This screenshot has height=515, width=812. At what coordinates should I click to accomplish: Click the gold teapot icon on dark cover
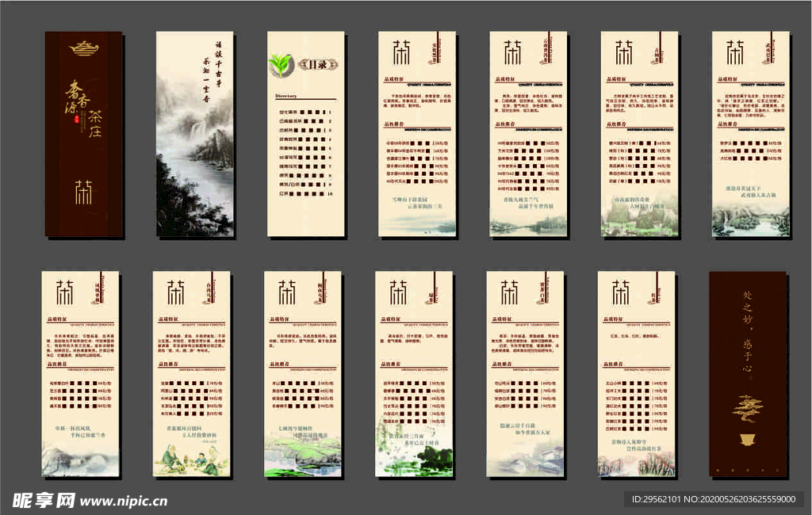point(84,48)
